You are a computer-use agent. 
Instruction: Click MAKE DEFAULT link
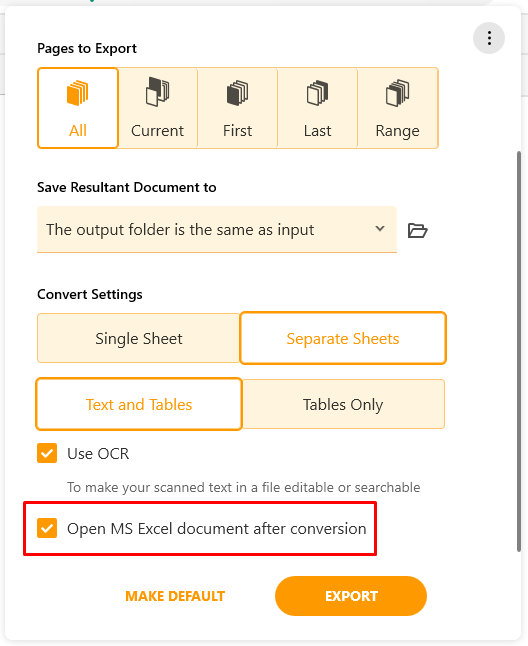(x=175, y=596)
